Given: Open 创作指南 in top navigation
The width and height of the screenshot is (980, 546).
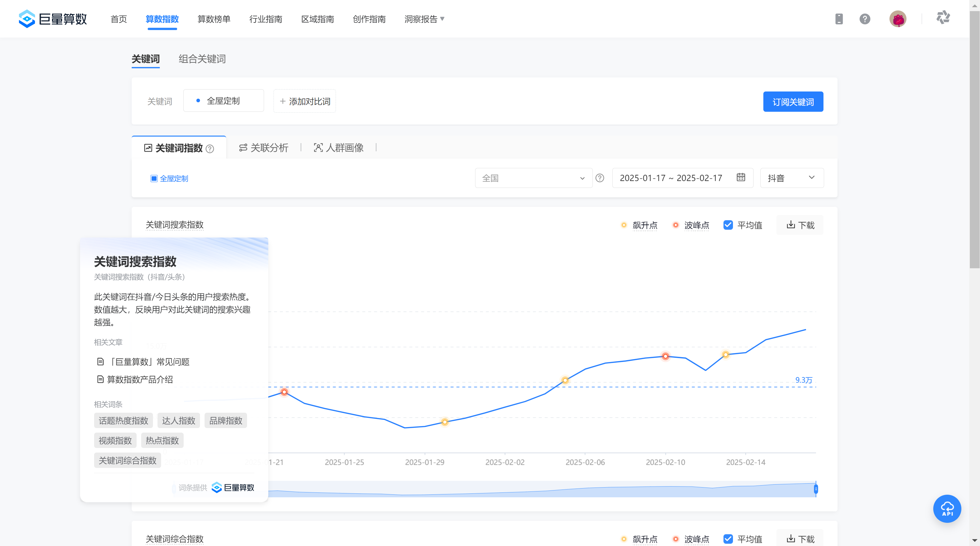Looking at the screenshot, I should (369, 19).
